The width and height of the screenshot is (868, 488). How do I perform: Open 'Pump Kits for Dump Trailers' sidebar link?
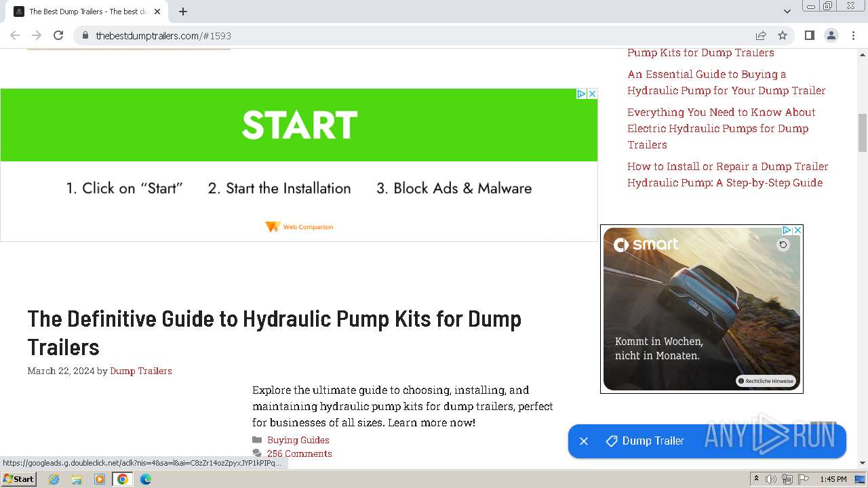701,52
